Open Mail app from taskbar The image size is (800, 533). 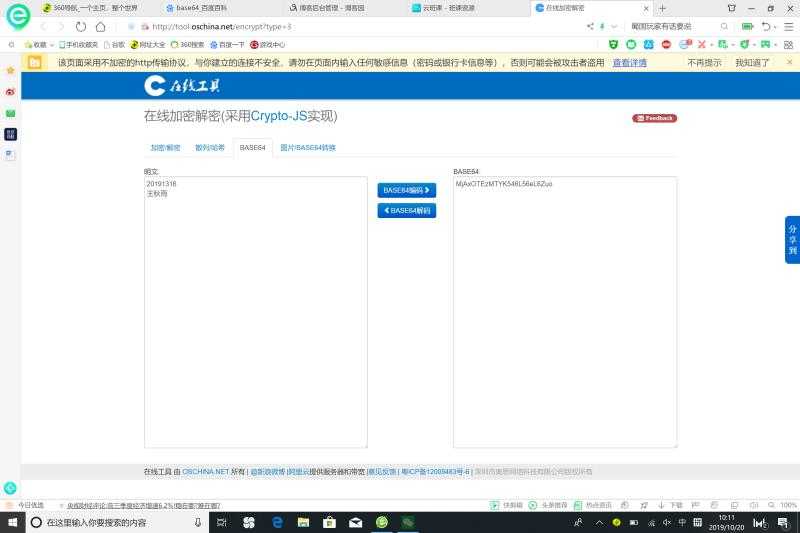click(356, 522)
